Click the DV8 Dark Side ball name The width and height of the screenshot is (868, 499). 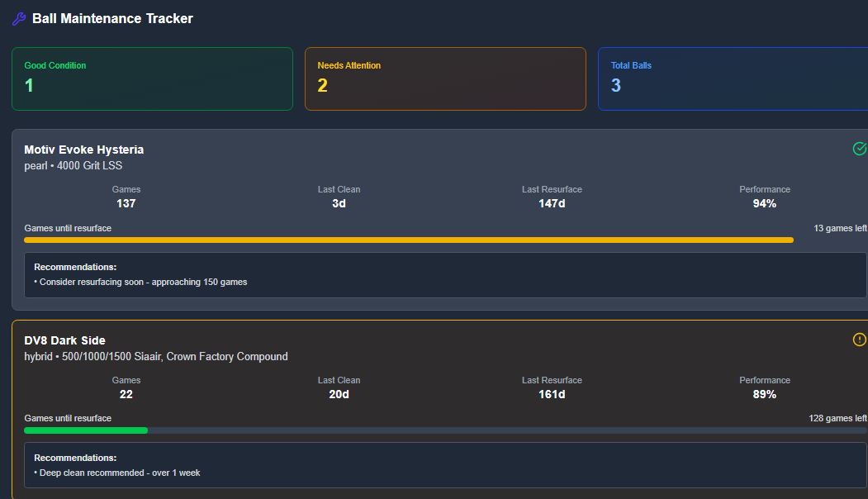65,340
